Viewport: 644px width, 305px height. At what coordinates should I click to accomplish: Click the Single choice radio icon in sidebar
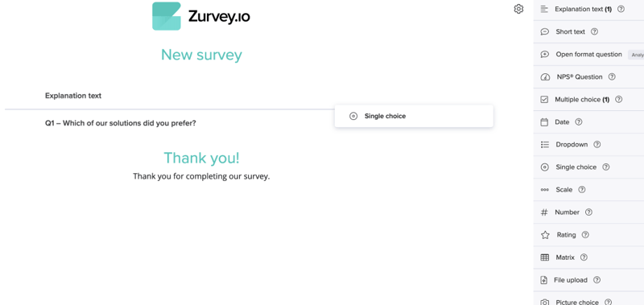(x=545, y=167)
